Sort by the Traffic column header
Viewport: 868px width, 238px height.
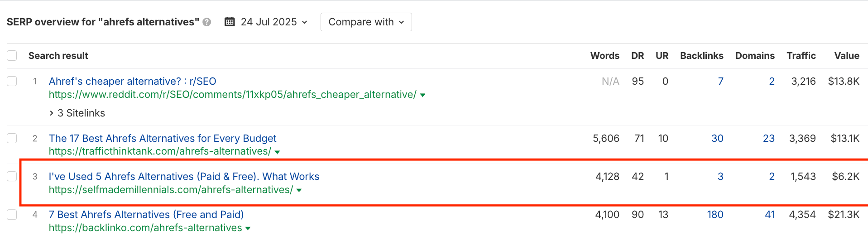[x=801, y=56]
